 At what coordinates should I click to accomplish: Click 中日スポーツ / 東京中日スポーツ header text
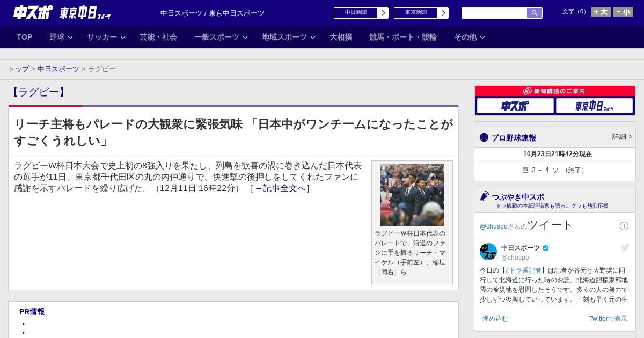pyautogui.click(x=213, y=13)
